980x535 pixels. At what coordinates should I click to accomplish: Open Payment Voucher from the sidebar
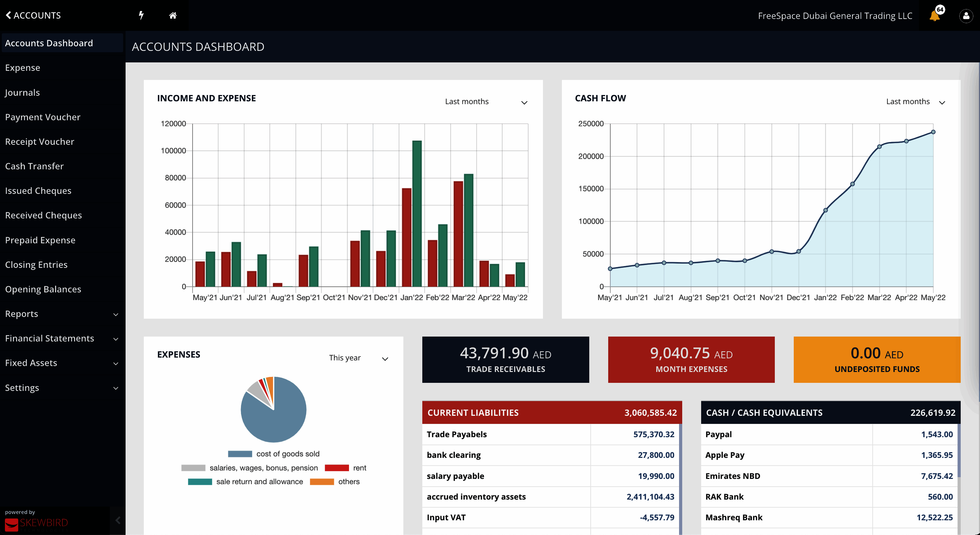[42, 117]
